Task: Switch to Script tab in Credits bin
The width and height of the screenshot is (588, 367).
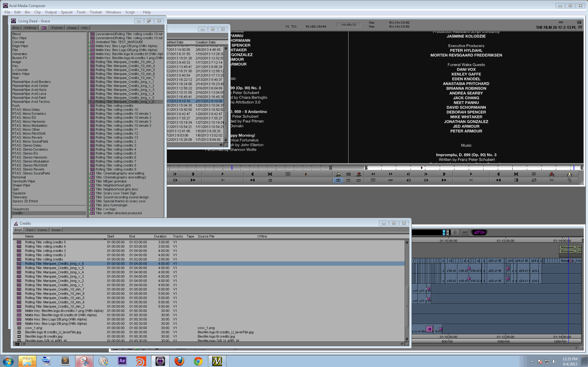Action: (56, 230)
